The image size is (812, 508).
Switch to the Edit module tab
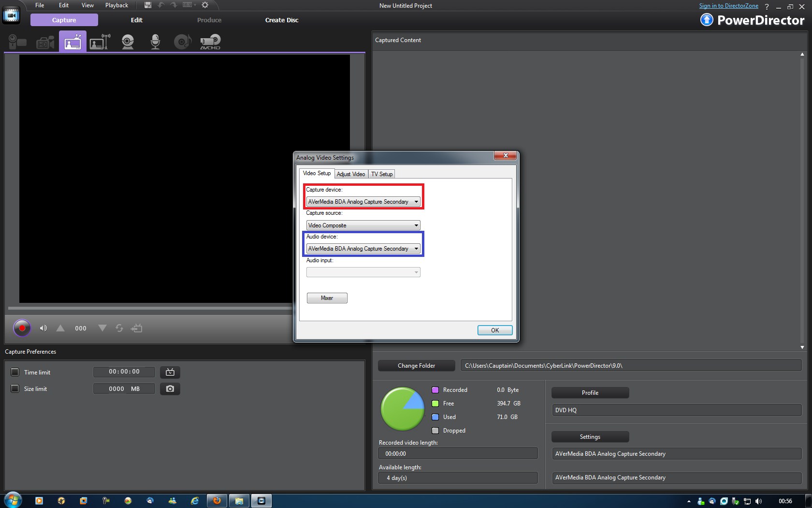[137, 20]
